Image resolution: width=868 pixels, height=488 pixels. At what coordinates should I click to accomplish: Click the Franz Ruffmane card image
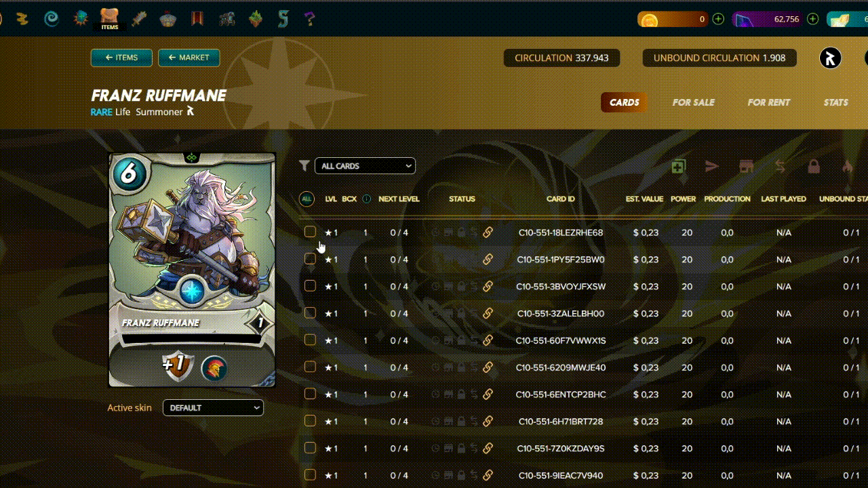click(x=193, y=270)
